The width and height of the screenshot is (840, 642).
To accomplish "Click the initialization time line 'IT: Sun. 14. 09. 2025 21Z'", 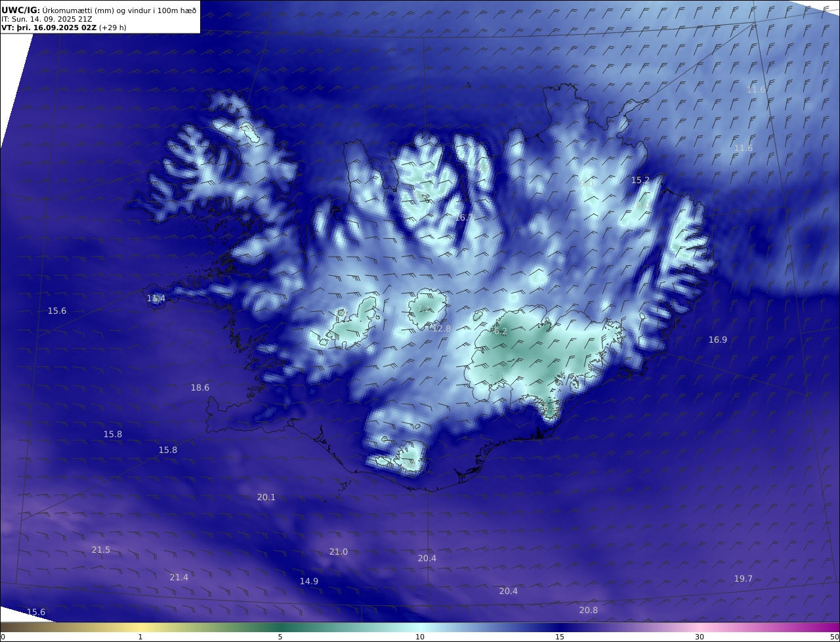I will 47,20.
